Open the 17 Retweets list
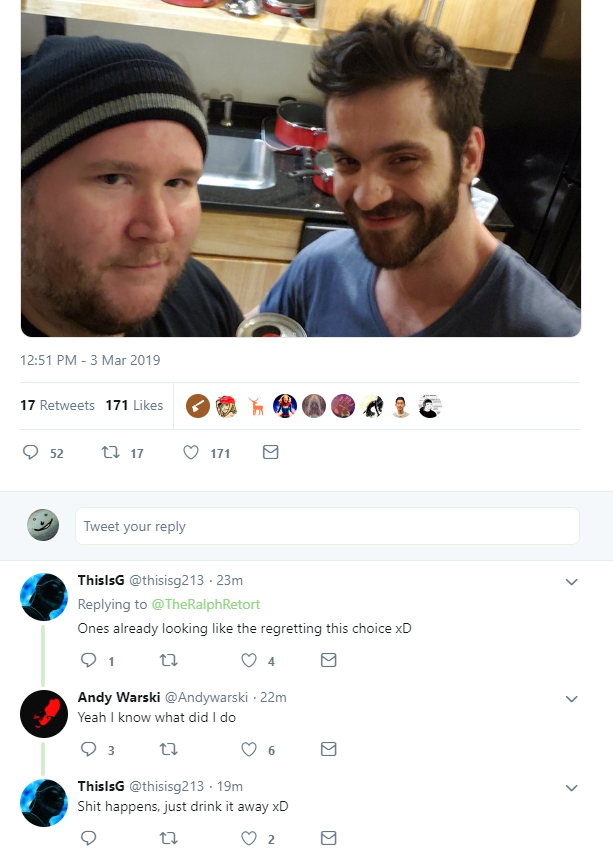The height and width of the screenshot is (855, 613). pyautogui.click(x=57, y=405)
